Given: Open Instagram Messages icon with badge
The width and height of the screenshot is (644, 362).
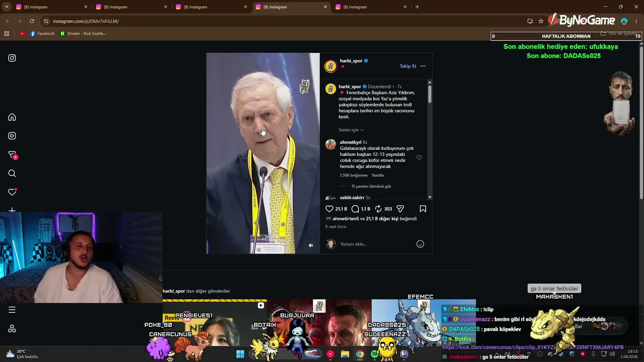Looking at the screenshot, I should click(13, 155).
